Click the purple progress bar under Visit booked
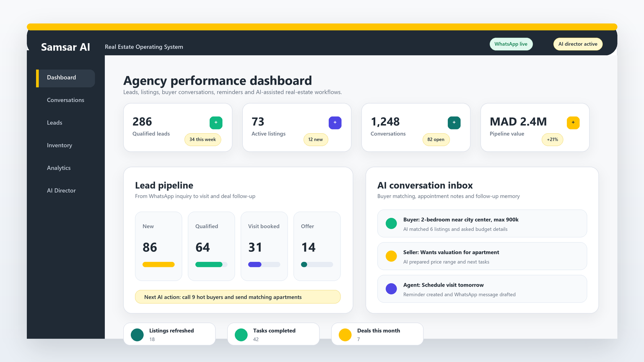The image size is (644, 362). 255,264
